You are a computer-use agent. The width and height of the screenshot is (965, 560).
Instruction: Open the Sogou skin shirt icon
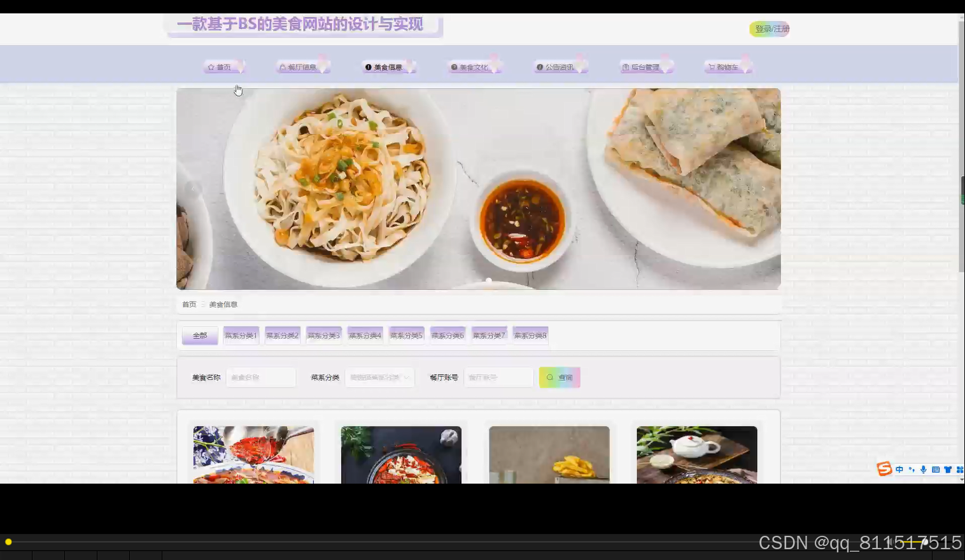point(948,470)
